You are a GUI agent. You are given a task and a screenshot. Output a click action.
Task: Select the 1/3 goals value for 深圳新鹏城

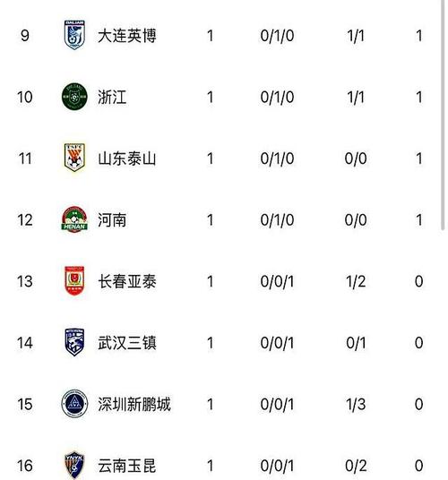tap(356, 405)
